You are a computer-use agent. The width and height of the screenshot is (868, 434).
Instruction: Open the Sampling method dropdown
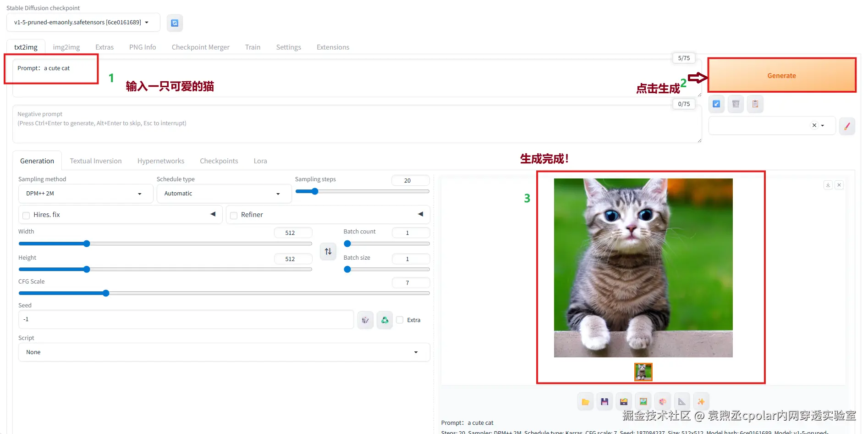pos(85,194)
